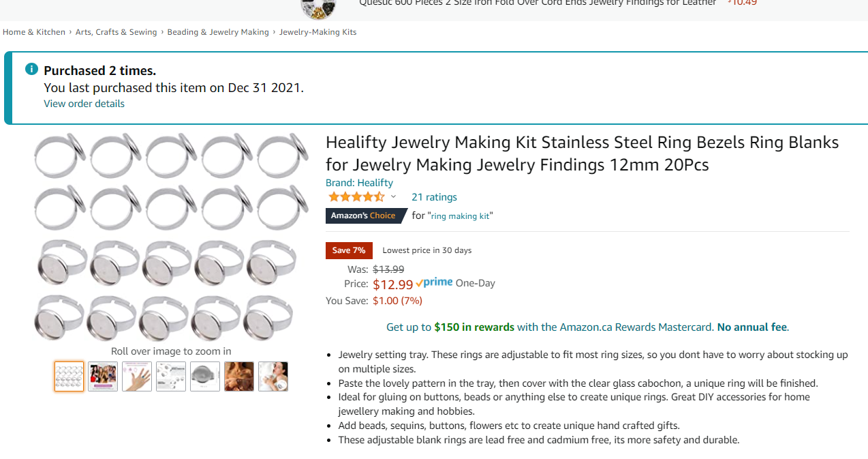
Task: Select the first thumbnail of ring blanks
Action: pyautogui.click(x=69, y=376)
